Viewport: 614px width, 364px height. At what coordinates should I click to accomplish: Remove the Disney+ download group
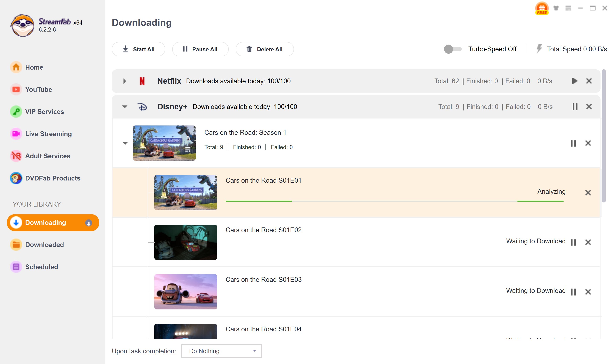589,107
